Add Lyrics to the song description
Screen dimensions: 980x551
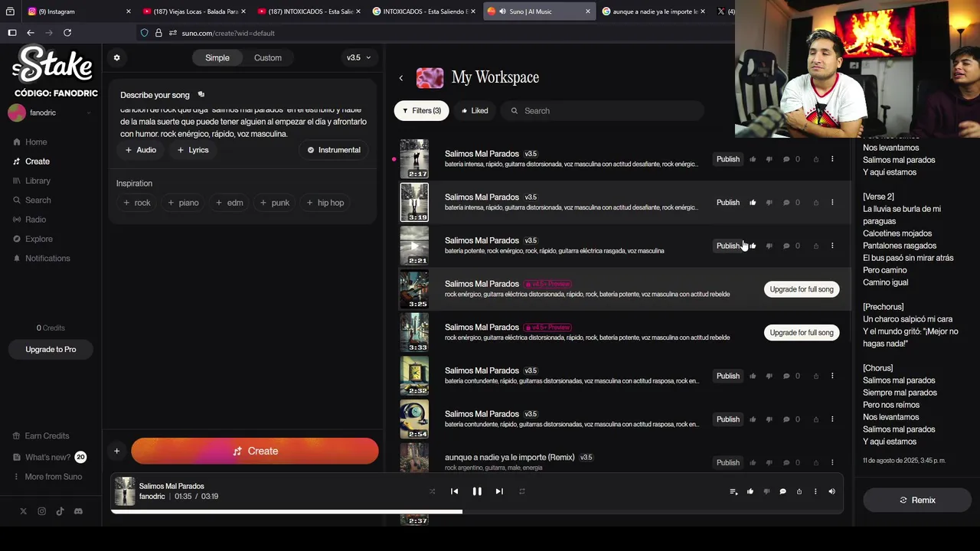tap(193, 150)
